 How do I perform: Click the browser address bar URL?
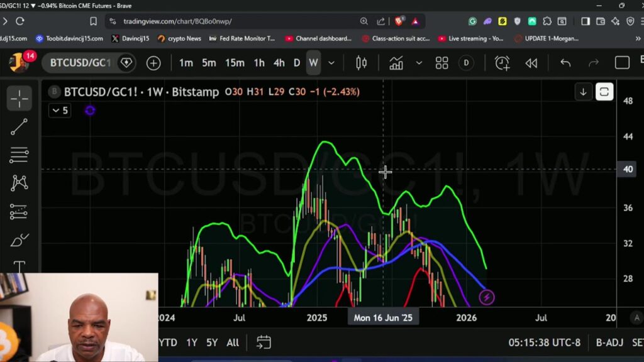click(177, 21)
